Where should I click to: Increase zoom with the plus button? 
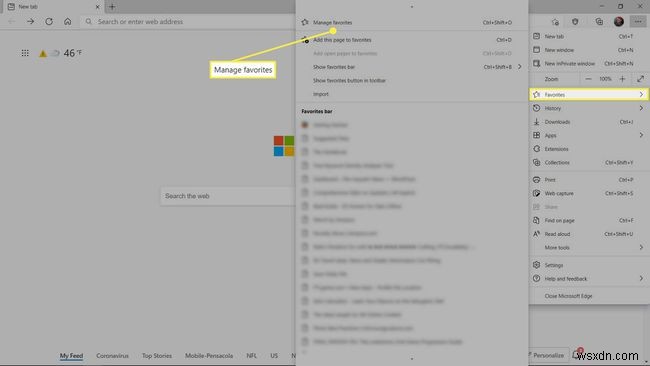(622, 79)
